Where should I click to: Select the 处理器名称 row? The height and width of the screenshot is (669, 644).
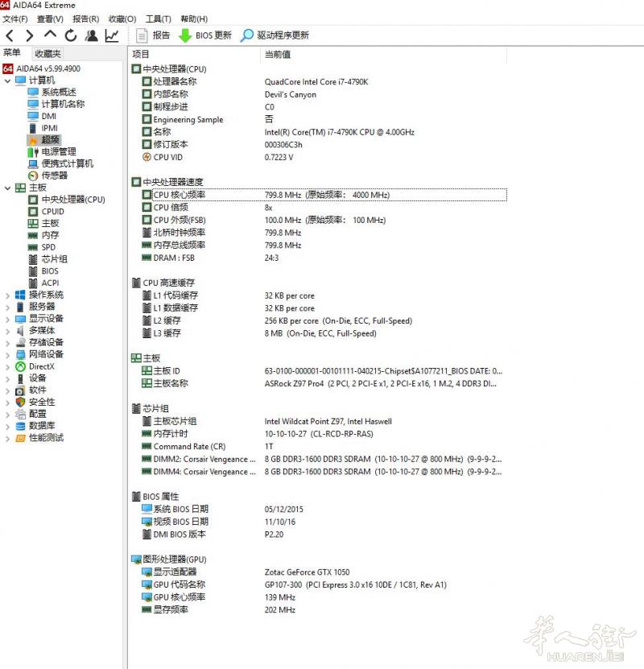tap(324, 82)
